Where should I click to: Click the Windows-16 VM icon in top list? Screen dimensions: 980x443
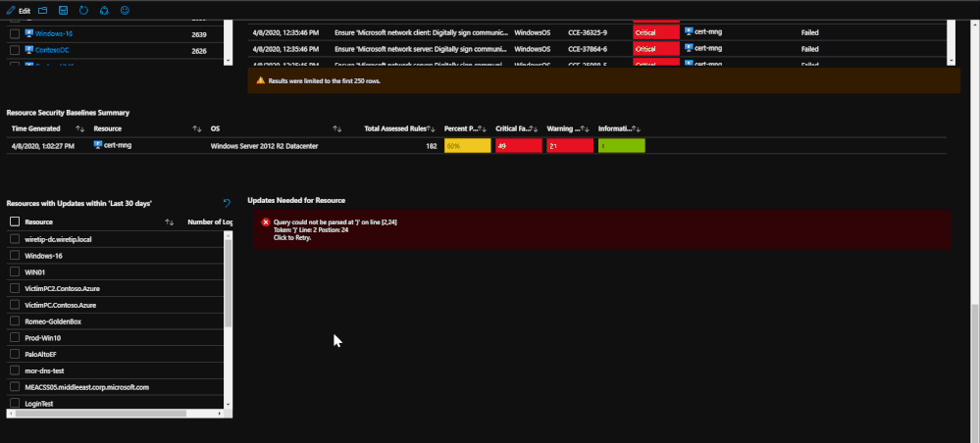[x=29, y=33]
